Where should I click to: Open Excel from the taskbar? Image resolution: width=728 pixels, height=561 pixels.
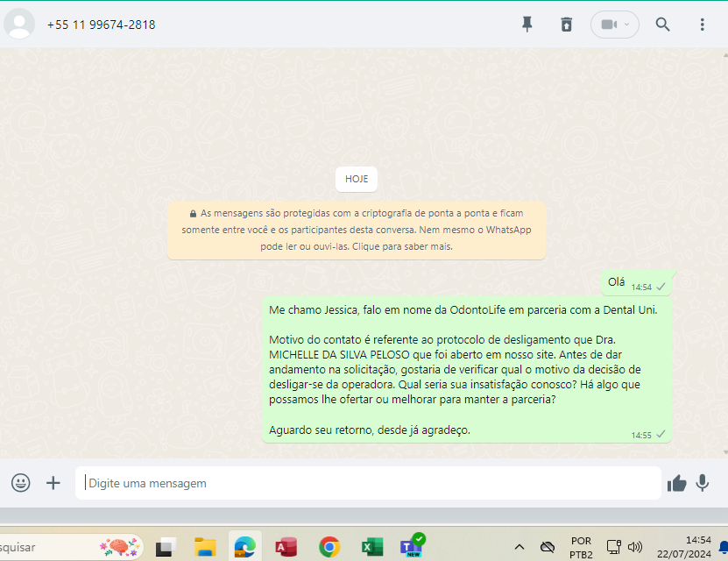tap(372, 547)
